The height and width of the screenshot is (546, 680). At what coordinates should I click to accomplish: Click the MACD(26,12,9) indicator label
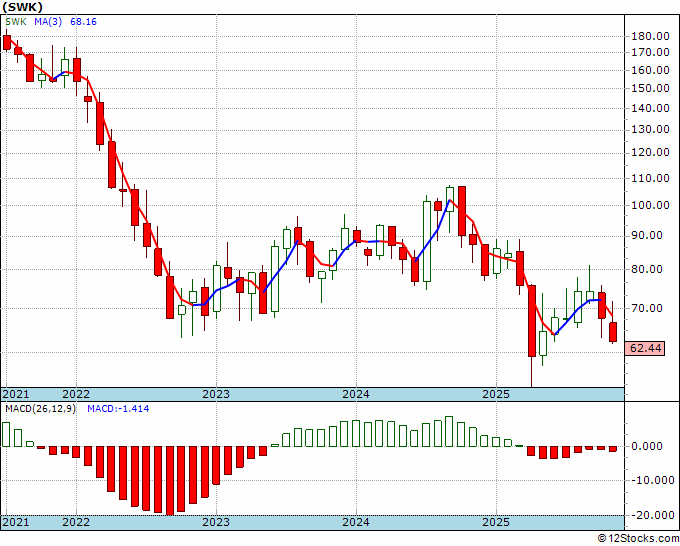[x=40, y=409]
